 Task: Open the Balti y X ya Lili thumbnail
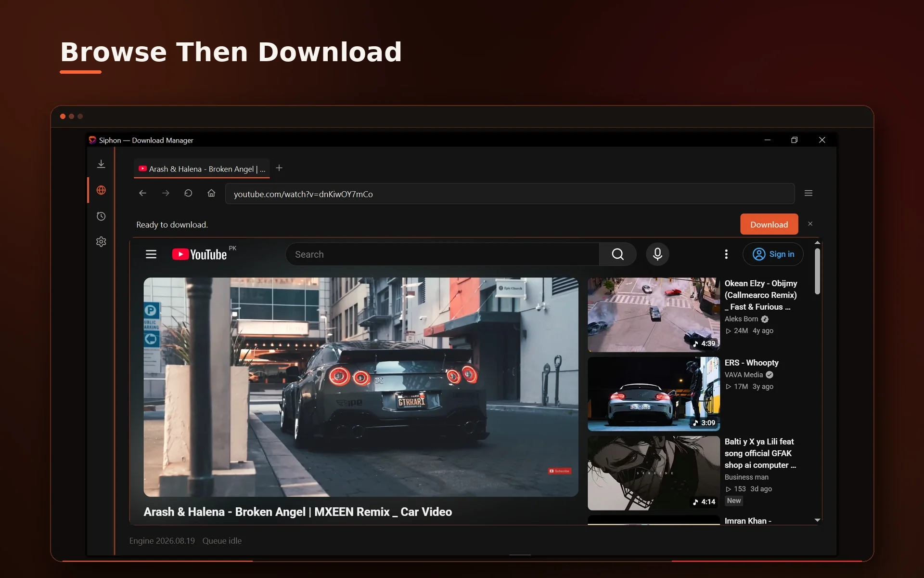(654, 473)
